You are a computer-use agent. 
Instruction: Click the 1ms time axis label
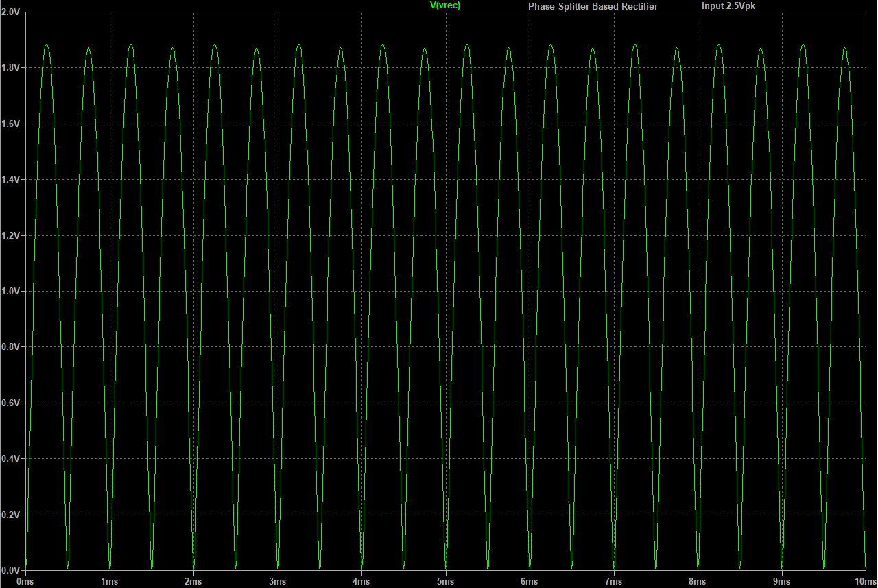[108, 580]
